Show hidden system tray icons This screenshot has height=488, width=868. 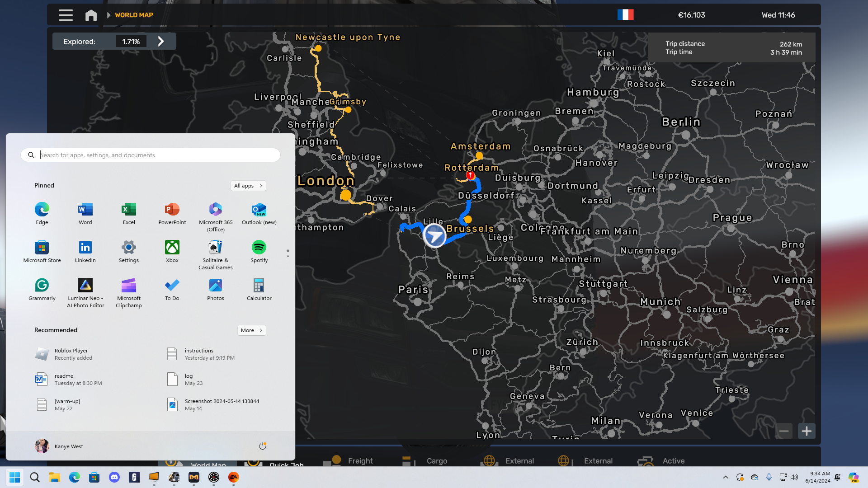[725, 477]
